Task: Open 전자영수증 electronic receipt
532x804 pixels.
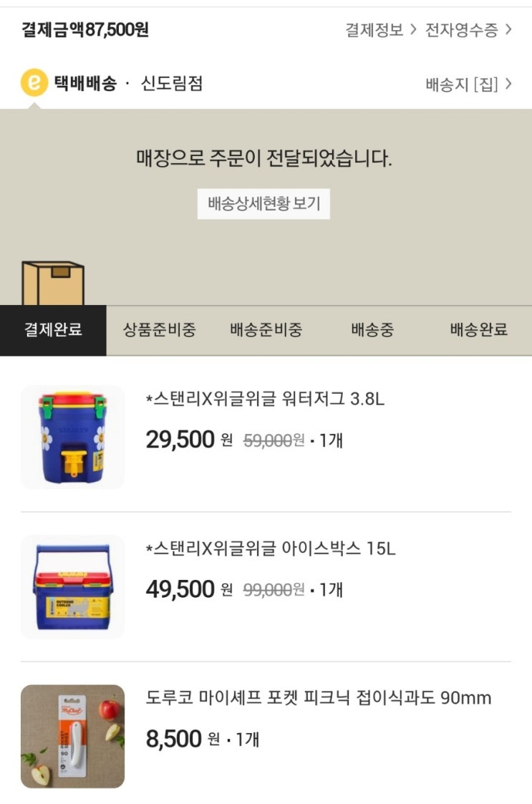Action: (x=461, y=30)
